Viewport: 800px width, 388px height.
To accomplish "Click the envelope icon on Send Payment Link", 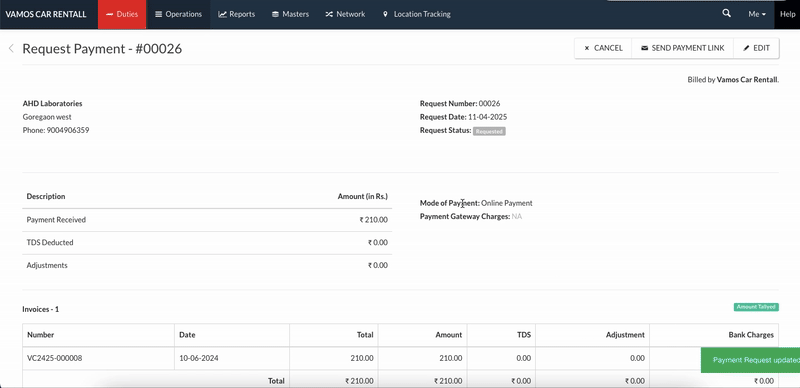I will [x=645, y=48].
